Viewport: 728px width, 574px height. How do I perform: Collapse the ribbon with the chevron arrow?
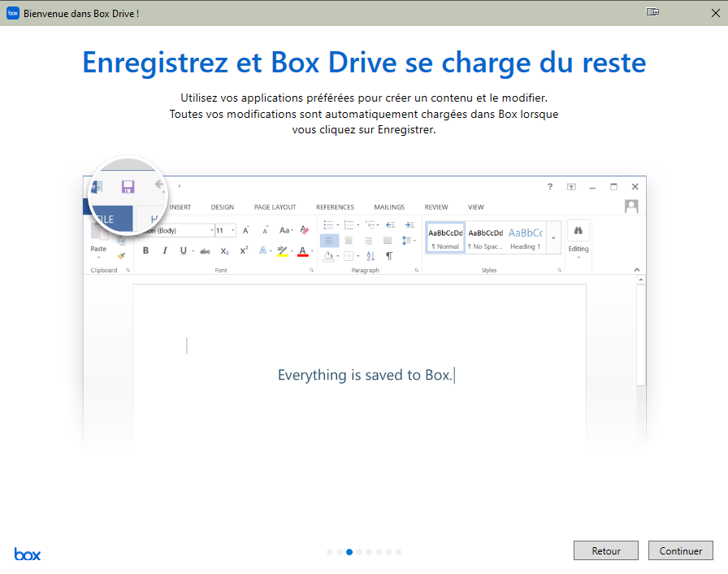pos(636,270)
